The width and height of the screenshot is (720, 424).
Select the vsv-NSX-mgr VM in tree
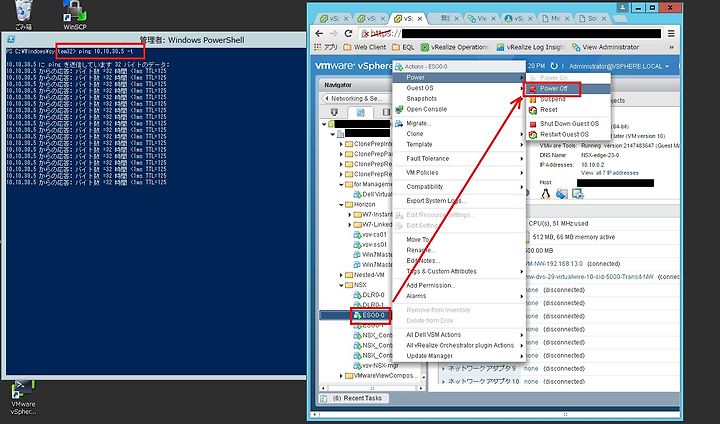point(375,366)
